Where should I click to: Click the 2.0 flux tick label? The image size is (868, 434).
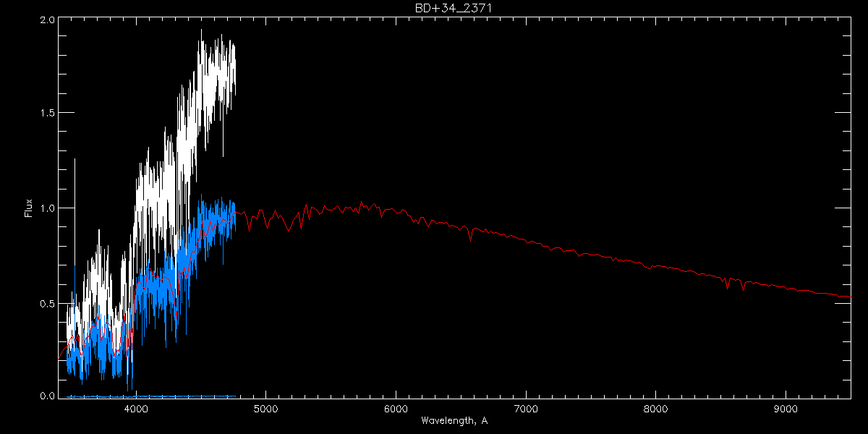coord(47,21)
